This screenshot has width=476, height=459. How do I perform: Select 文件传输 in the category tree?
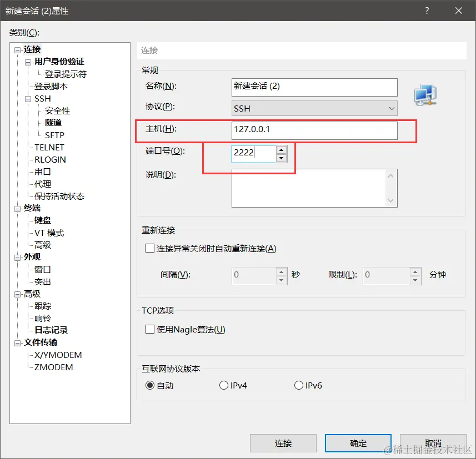[41, 342]
